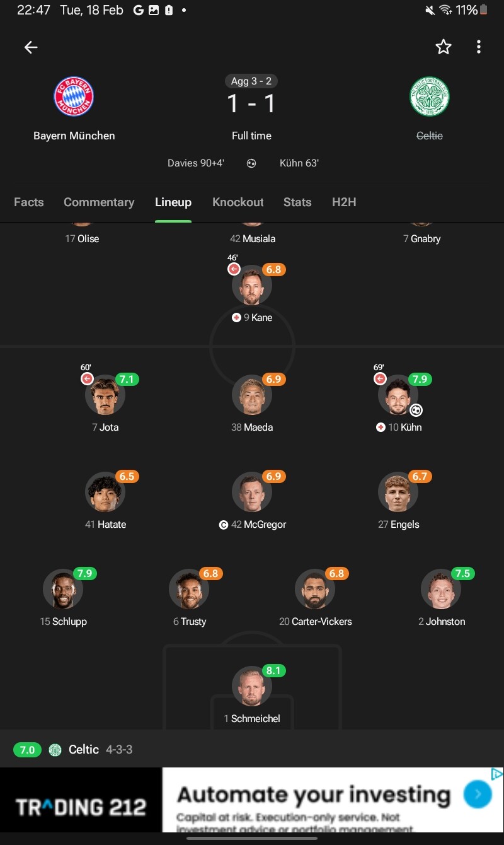Tap Kühn's goal ball icon
This screenshot has width=504, height=845.
416,411
